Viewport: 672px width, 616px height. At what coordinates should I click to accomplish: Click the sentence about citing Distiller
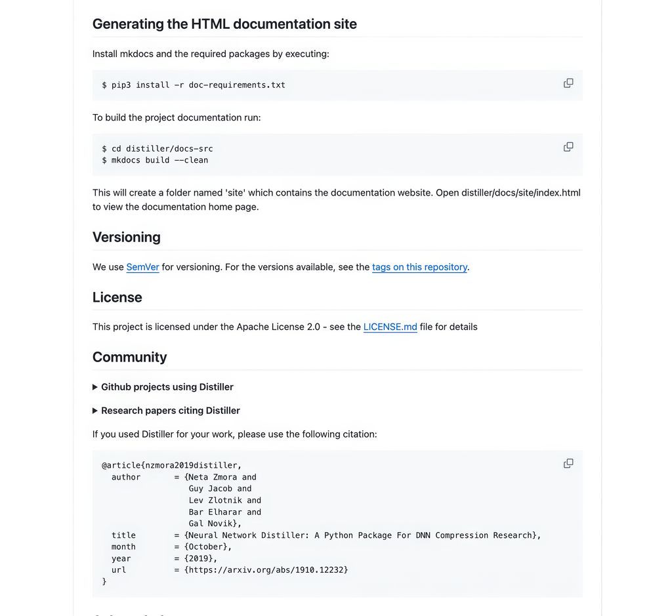(234, 434)
